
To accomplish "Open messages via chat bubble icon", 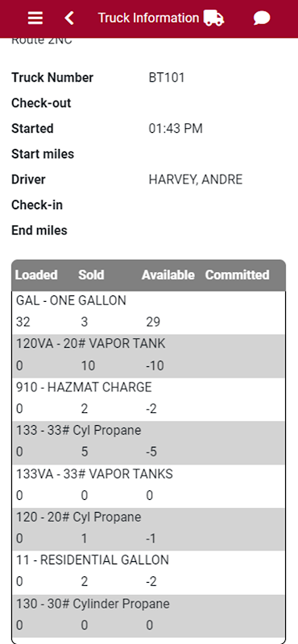I will [262, 18].
